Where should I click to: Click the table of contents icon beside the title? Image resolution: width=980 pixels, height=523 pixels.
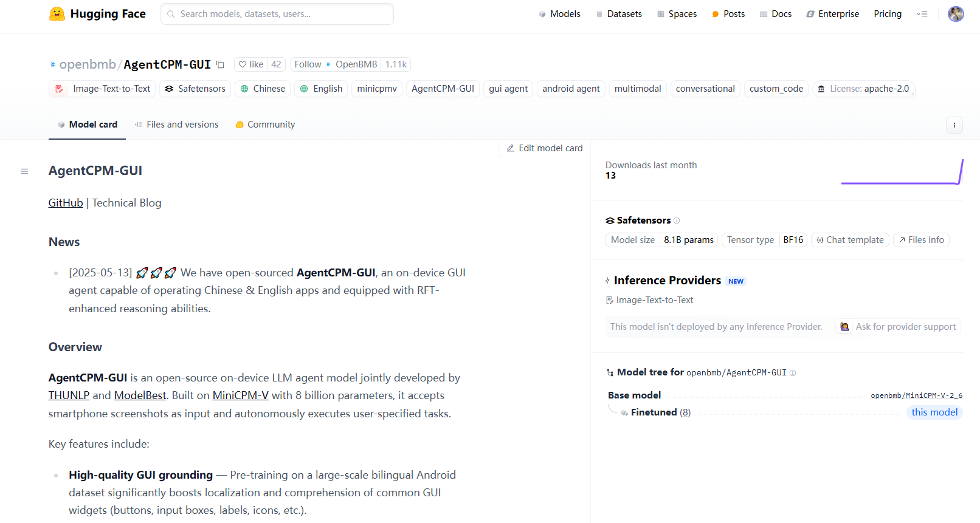24,171
